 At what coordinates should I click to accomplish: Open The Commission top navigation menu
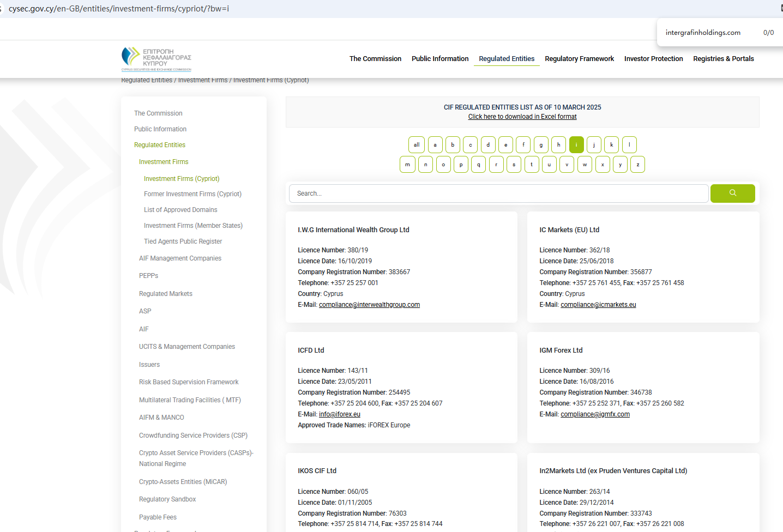point(375,59)
